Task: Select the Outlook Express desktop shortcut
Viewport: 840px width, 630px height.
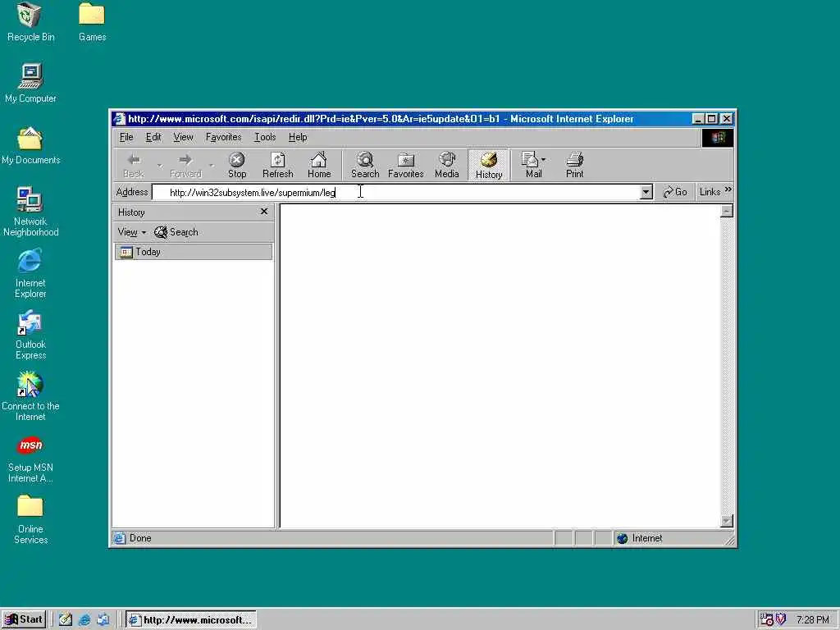Action: [30, 335]
